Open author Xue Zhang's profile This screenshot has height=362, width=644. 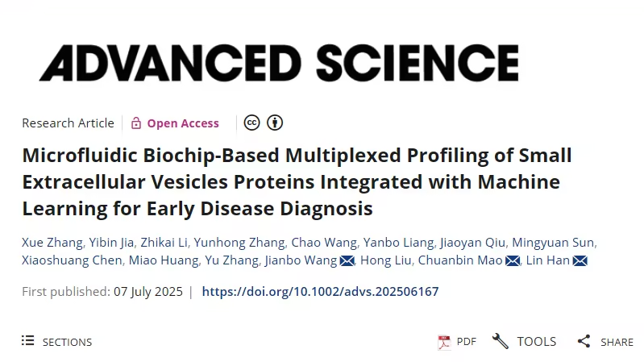pos(52,243)
